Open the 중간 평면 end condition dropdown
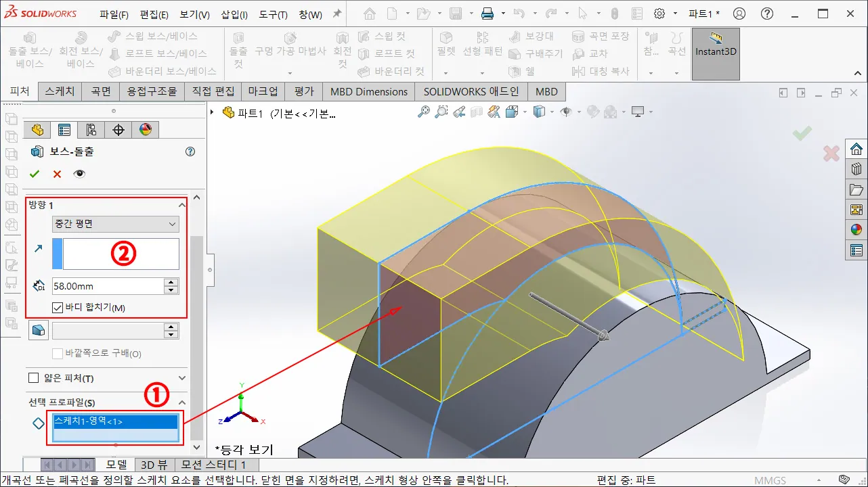This screenshot has height=487, width=868. pyautogui.click(x=116, y=224)
